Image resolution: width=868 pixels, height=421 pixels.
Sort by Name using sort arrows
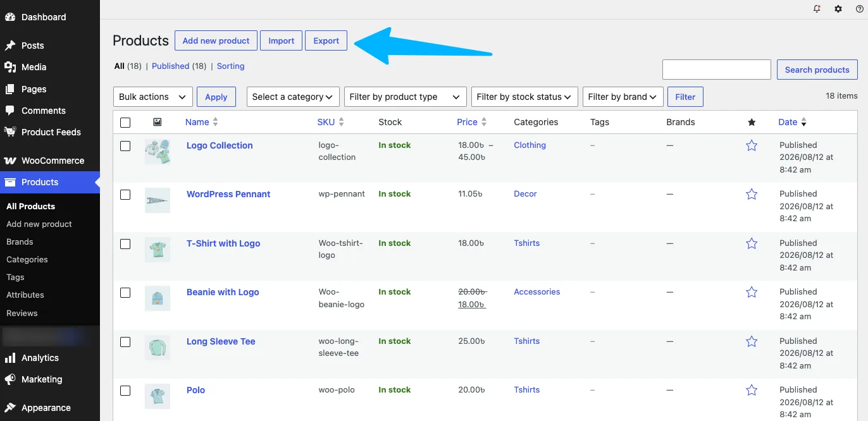coord(215,122)
